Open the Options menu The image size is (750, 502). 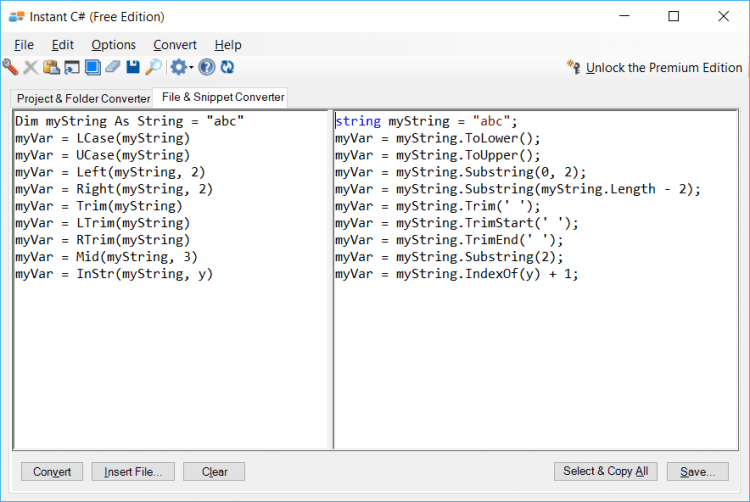[x=113, y=45]
